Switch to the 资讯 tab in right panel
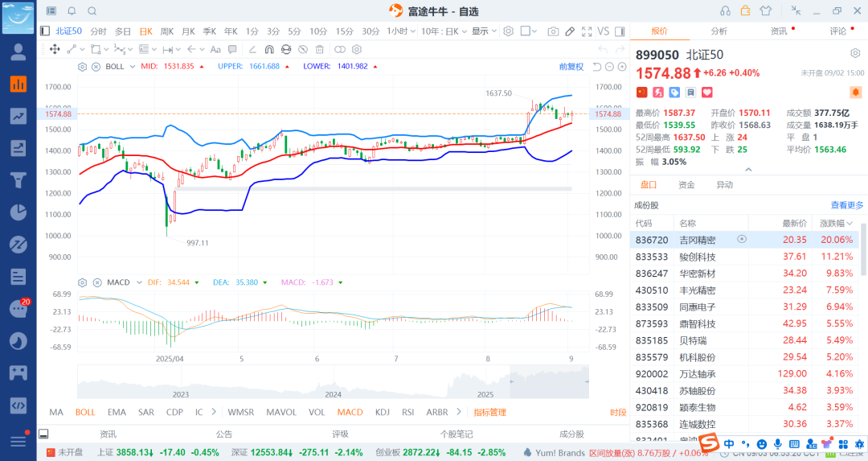Screen dimensions: 868x461 pyautogui.click(x=779, y=31)
